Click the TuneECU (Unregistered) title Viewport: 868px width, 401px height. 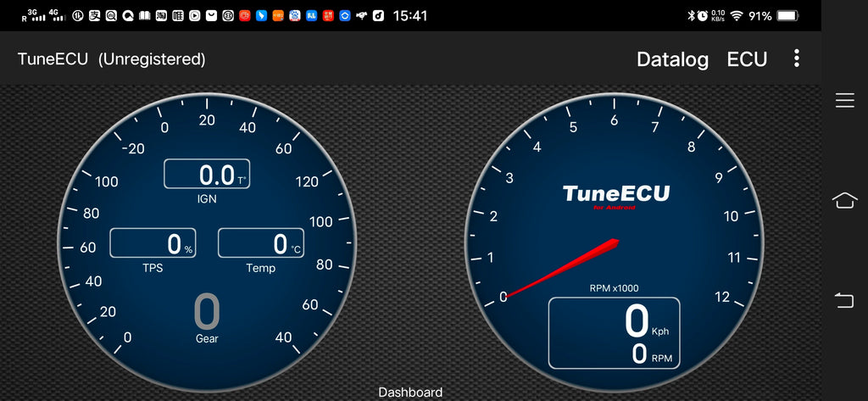point(111,59)
